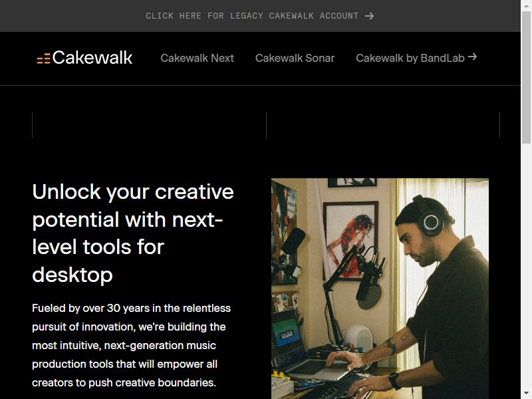532x399 pixels.
Task: Click the scrollbar down arrow
Action: (526, 394)
